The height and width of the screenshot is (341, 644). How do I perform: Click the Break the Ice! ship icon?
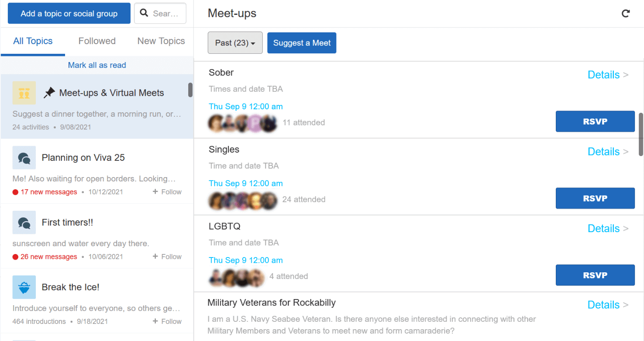[24, 287]
